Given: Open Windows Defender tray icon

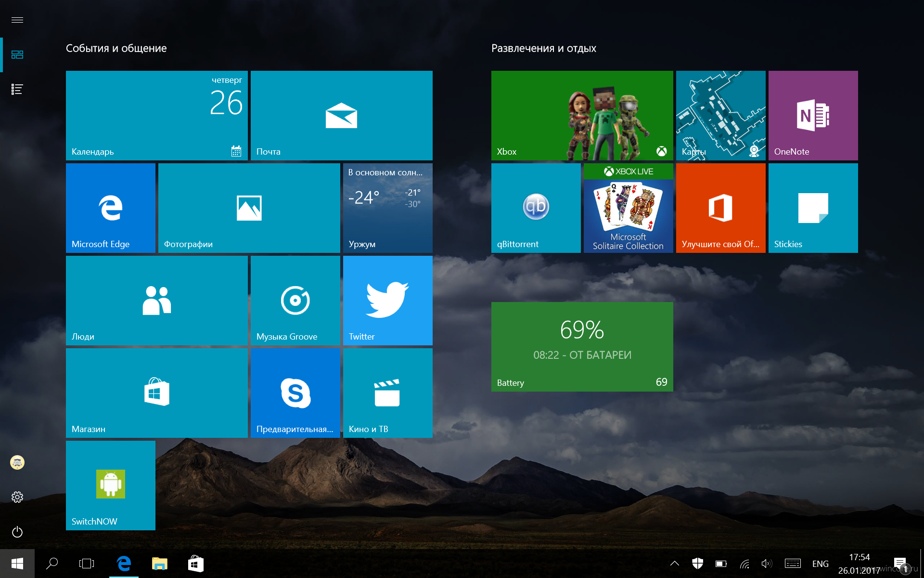Looking at the screenshot, I should pyautogui.click(x=698, y=564).
